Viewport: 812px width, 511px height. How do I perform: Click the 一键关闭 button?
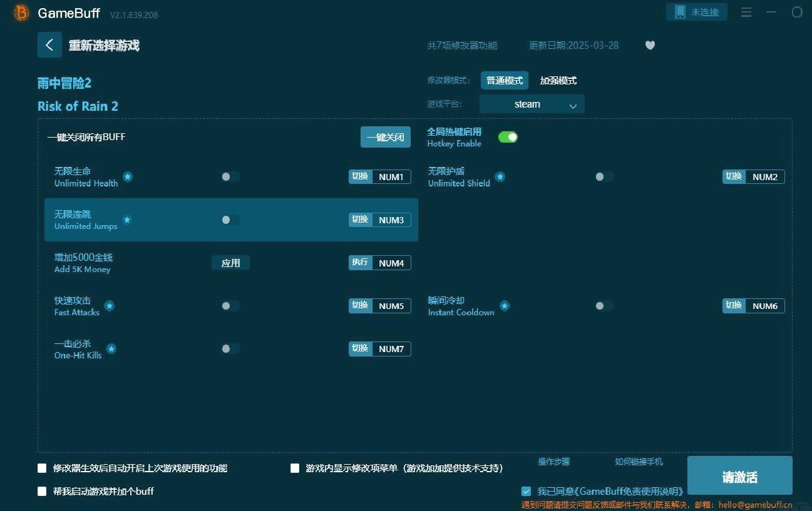(386, 137)
